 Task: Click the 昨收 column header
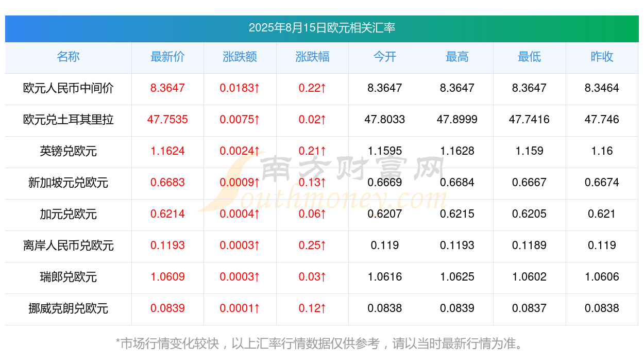(x=602, y=57)
